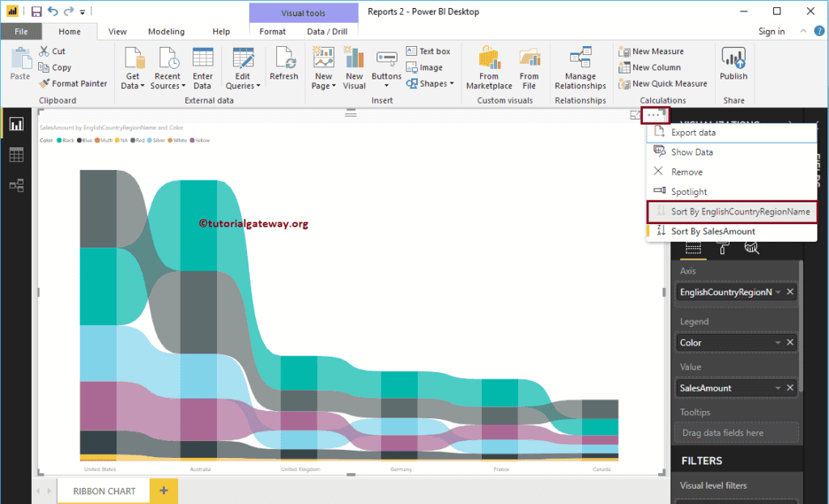
Task: Select Sort By EnglishCountryRegionName
Action: (732, 212)
